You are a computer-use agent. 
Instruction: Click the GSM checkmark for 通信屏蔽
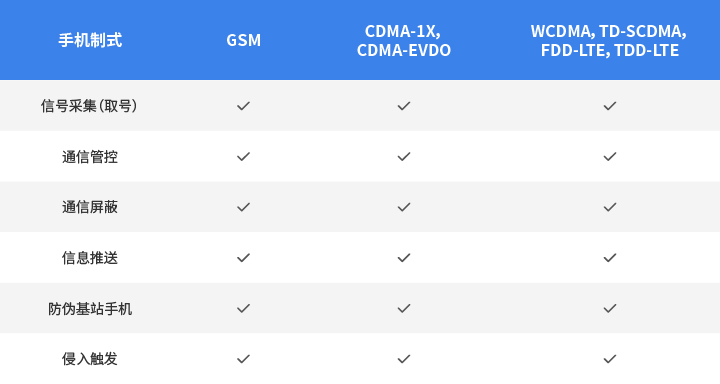tap(243, 207)
